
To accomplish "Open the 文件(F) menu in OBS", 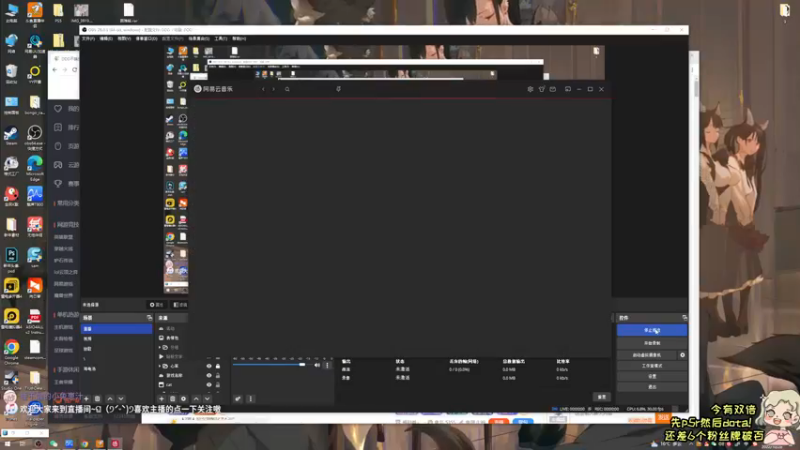I will [88, 39].
